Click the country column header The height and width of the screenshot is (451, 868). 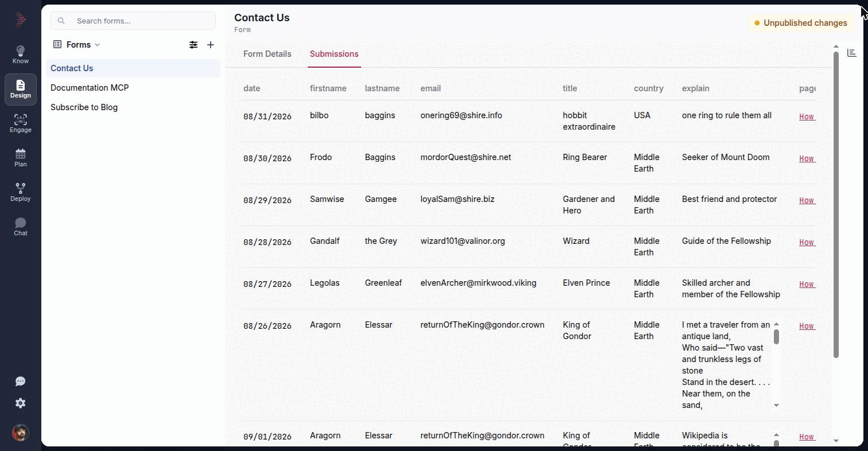(x=649, y=88)
